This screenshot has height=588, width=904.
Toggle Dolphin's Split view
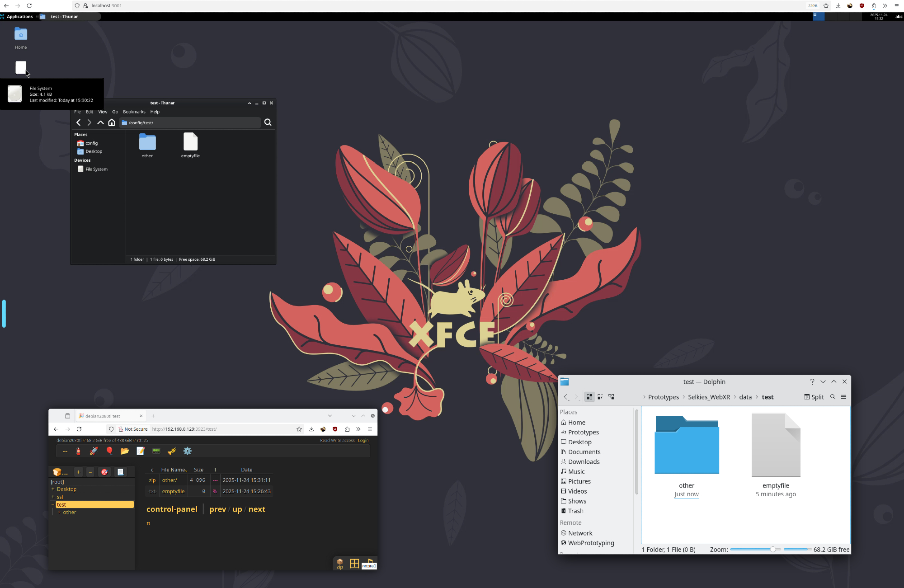[x=814, y=397]
